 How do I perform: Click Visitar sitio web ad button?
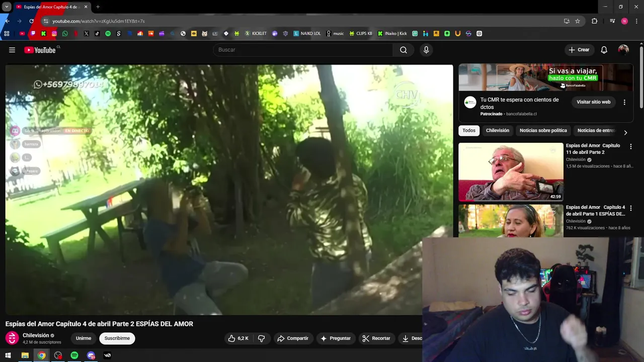(594, 102)
